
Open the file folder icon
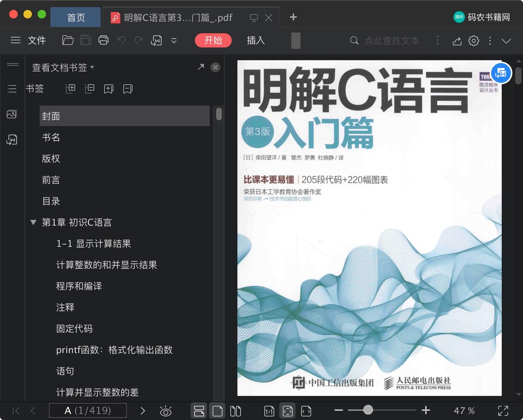tap(68, 40)
